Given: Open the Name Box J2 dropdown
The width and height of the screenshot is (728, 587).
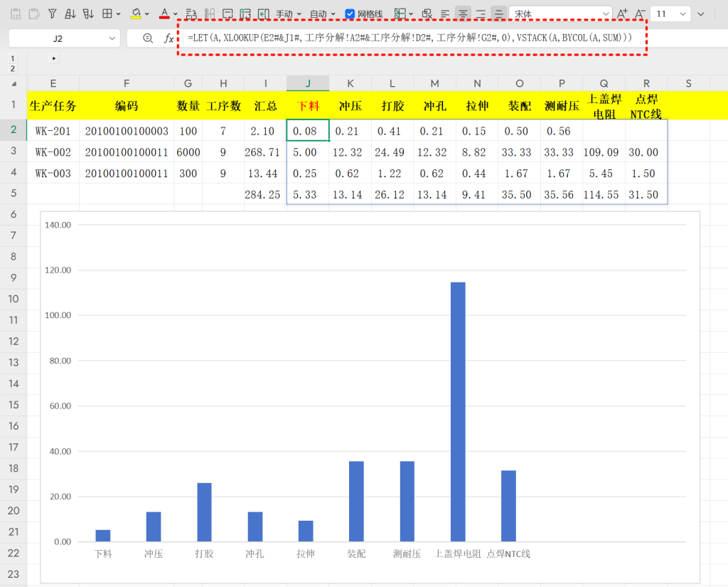Looking at the screenshot, I should 112,38.
